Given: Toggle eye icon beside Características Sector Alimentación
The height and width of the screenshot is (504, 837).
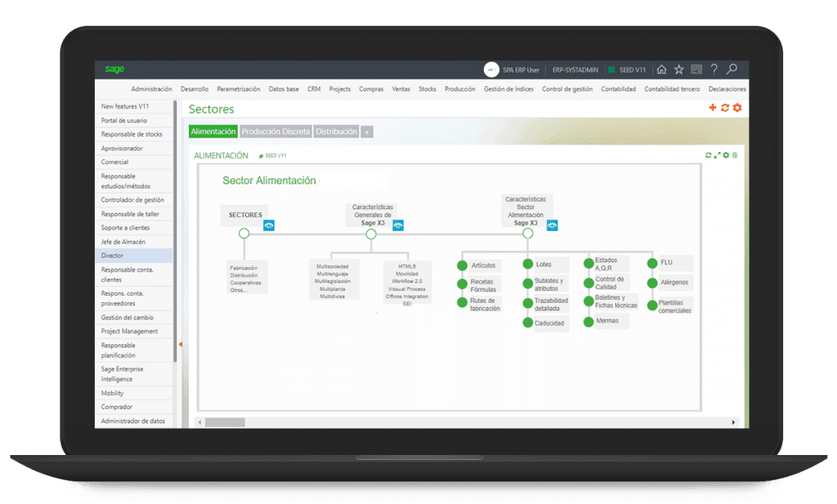Looking at the screenshot, I should point(553,225).
